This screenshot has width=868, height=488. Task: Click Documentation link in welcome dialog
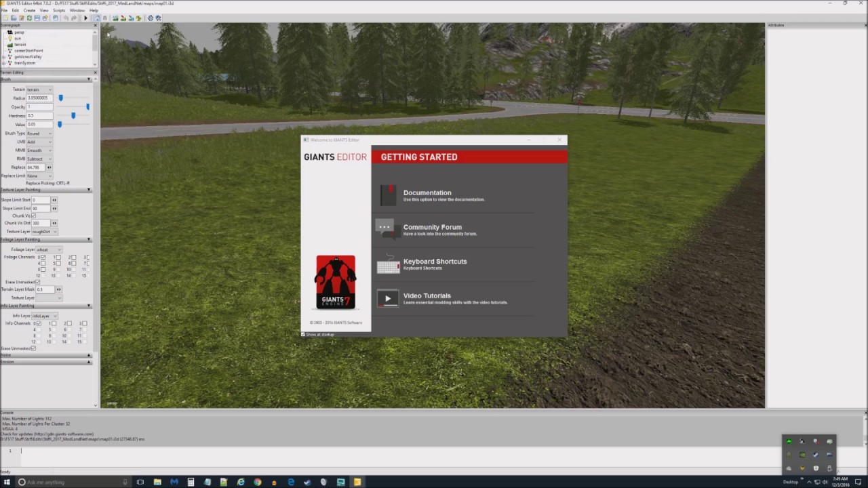coord(427,192)
